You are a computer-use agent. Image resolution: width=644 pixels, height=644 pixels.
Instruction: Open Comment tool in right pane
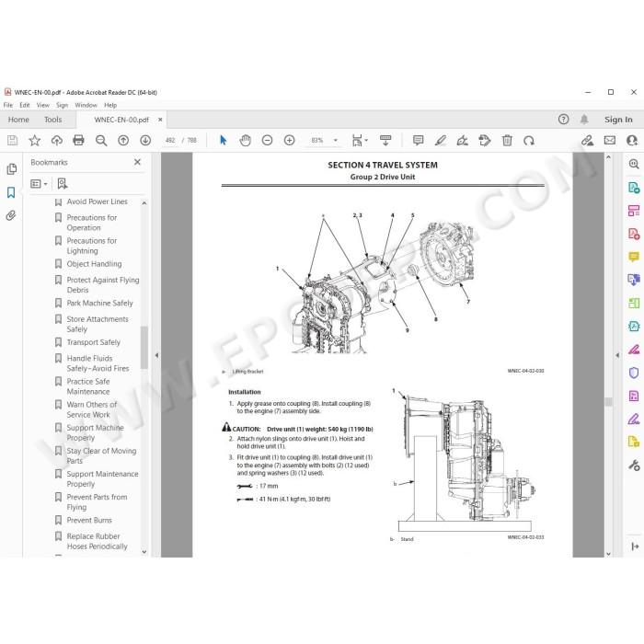click(x=634, y=257)
